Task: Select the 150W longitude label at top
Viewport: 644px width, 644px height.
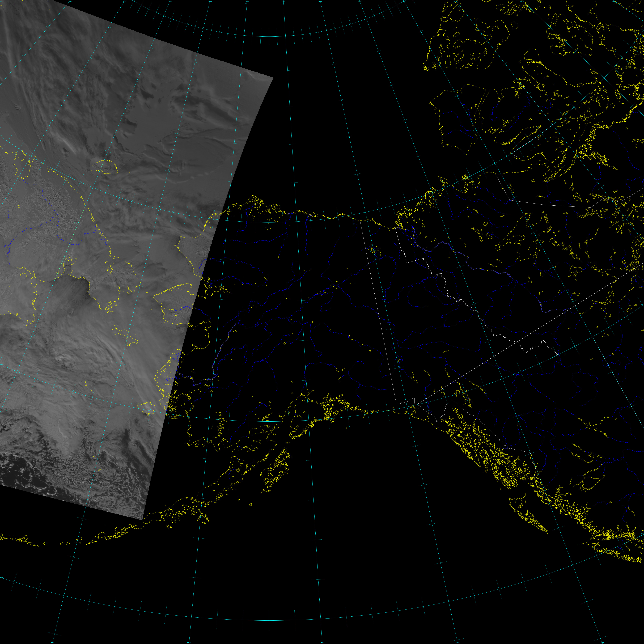Action: click(283, 1)
